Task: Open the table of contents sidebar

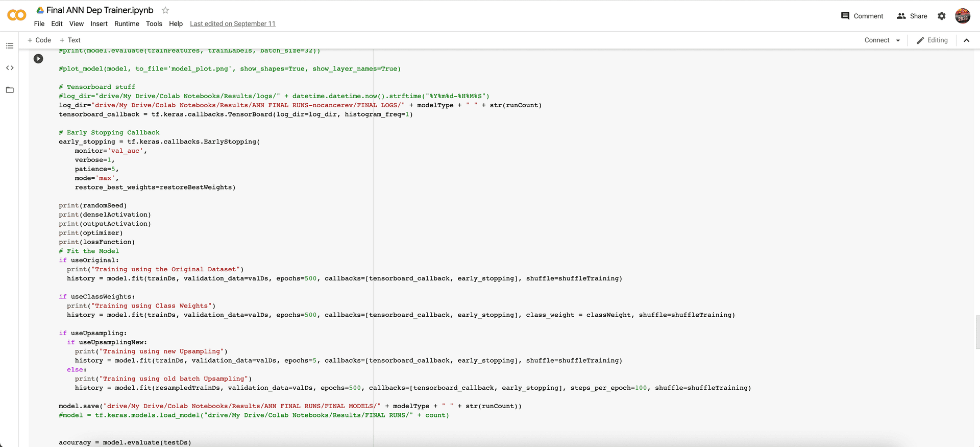Action: tap(10, 46)
